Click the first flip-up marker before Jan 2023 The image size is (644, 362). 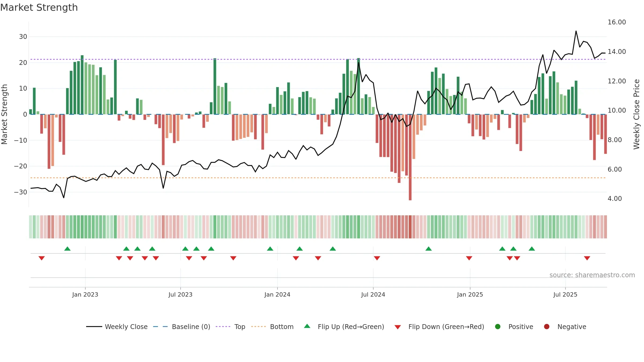tap(67, 249)
